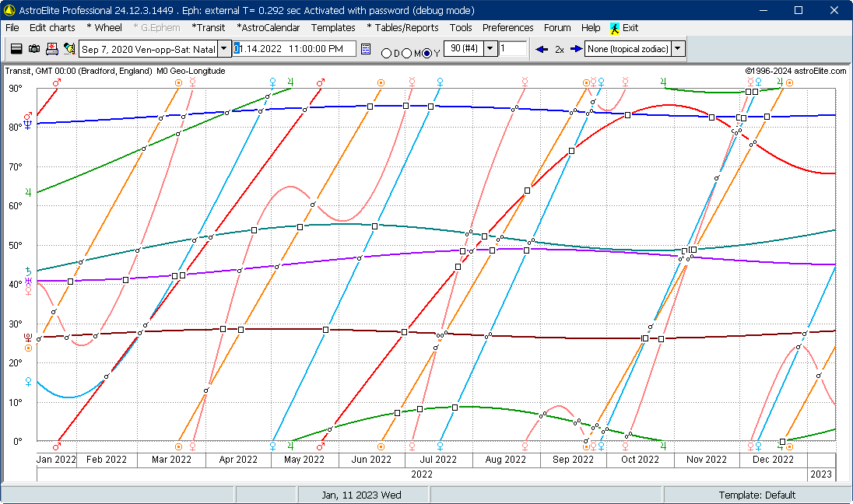Open the AstroCalendar menu
853x504 pixels.
point(269,28)
